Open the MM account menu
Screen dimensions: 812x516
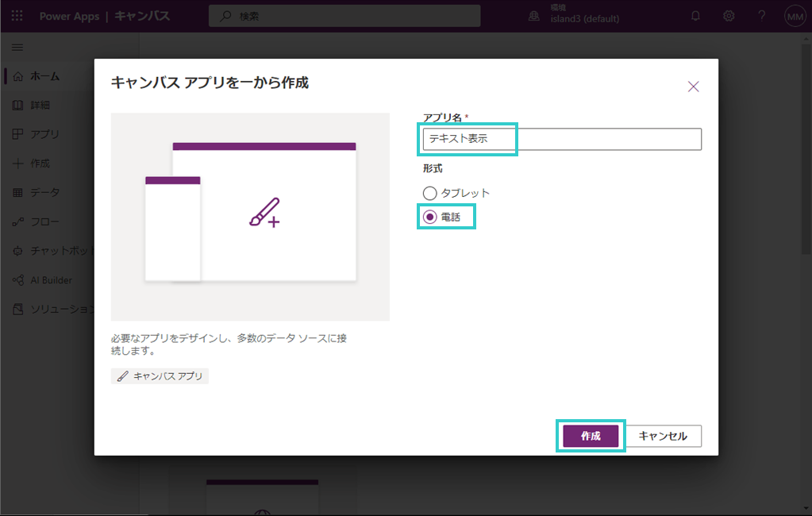coord(793,16)
